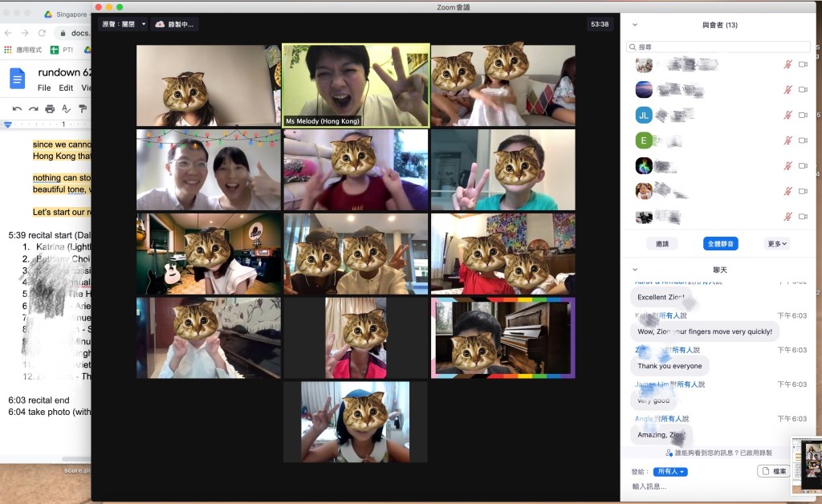Collapse the participants panel with the chevron
Screen dimensions: 822x504
[x=635, y=25]
